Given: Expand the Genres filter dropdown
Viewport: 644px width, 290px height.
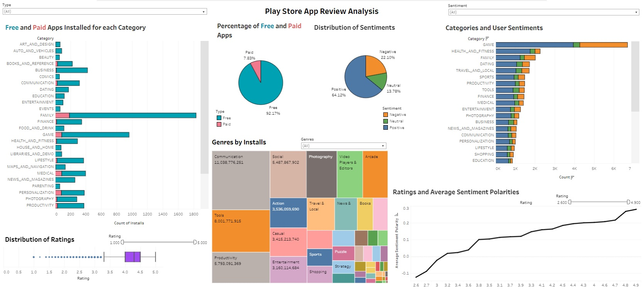Looking at the screenshot, I should (383, 146).
